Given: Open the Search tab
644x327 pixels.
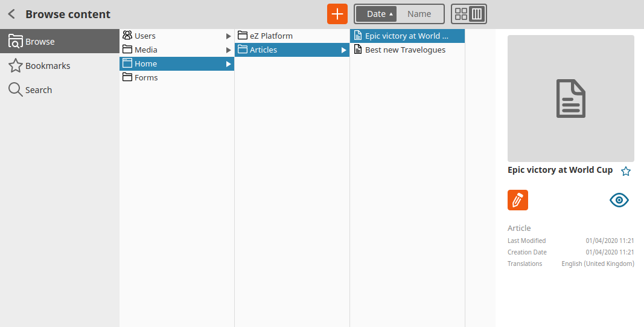Looking at the screenshot, I should click(60, 89).
